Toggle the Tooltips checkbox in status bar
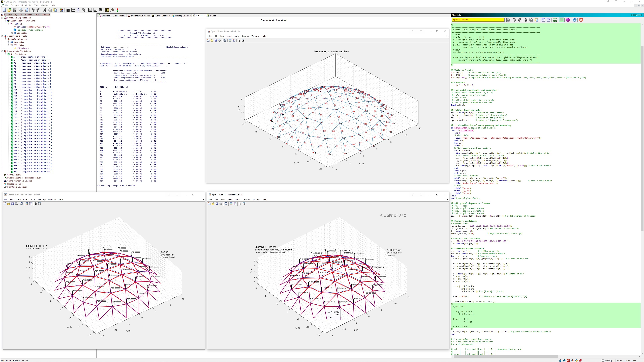644x362 pixels. pos(603,360)
